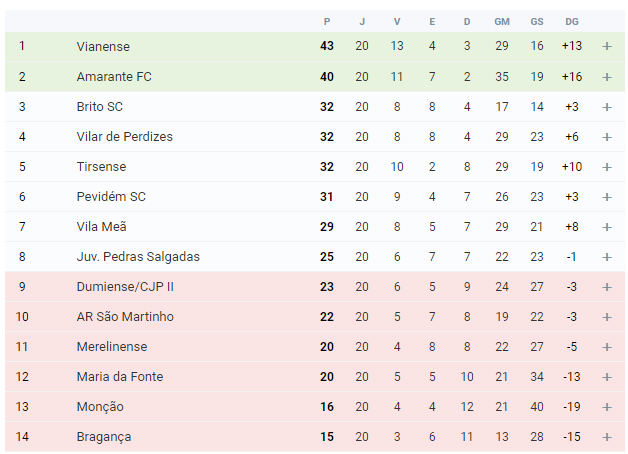Click the plus icon beside Tirsense

tap(607, 167)
